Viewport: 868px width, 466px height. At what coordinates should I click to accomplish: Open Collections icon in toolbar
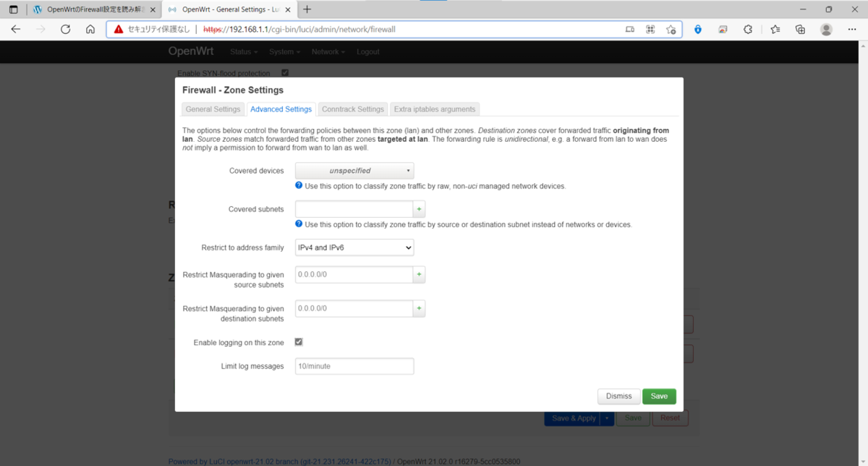pyautogui.click(x=800, y=30)
